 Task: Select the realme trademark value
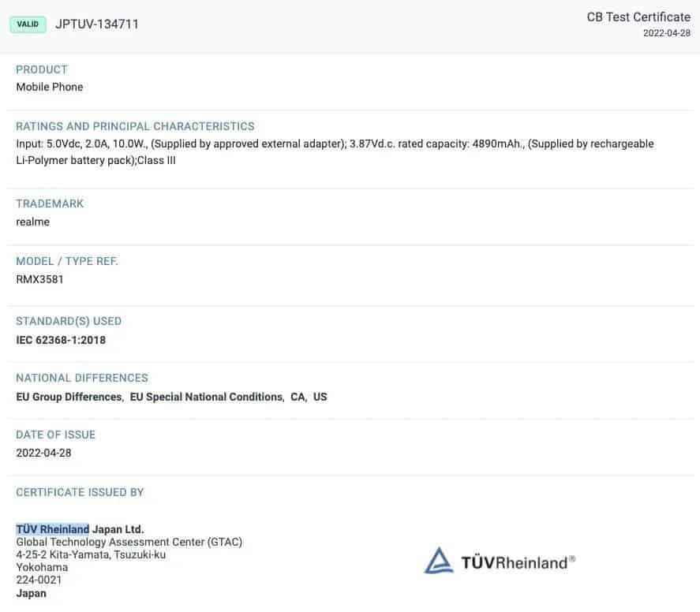click(x=32, y=222)
